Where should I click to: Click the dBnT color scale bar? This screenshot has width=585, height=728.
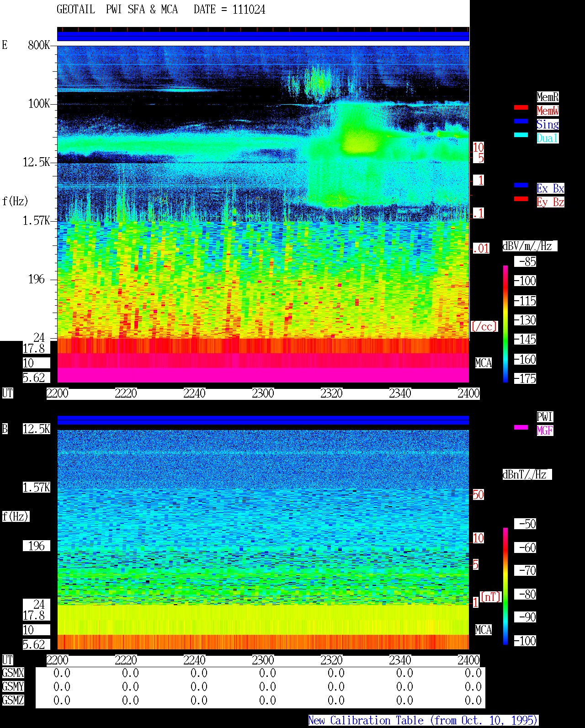coord(505,586)
